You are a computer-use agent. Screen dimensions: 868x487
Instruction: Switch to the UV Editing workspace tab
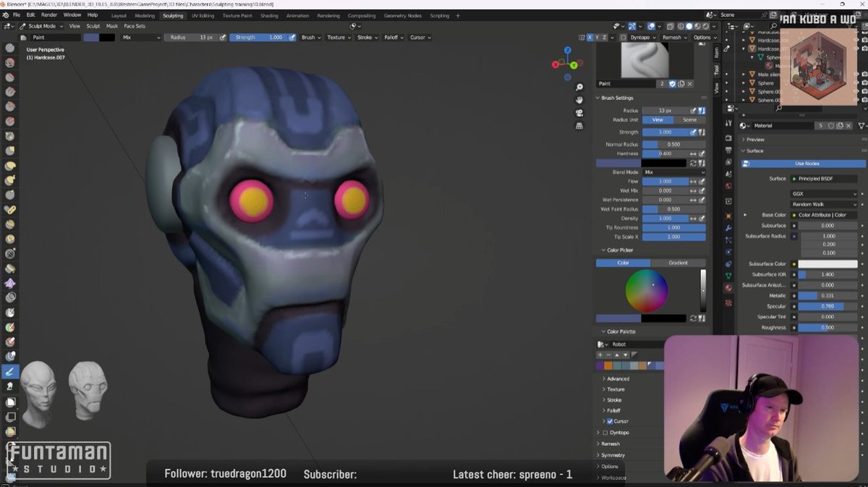203,15
